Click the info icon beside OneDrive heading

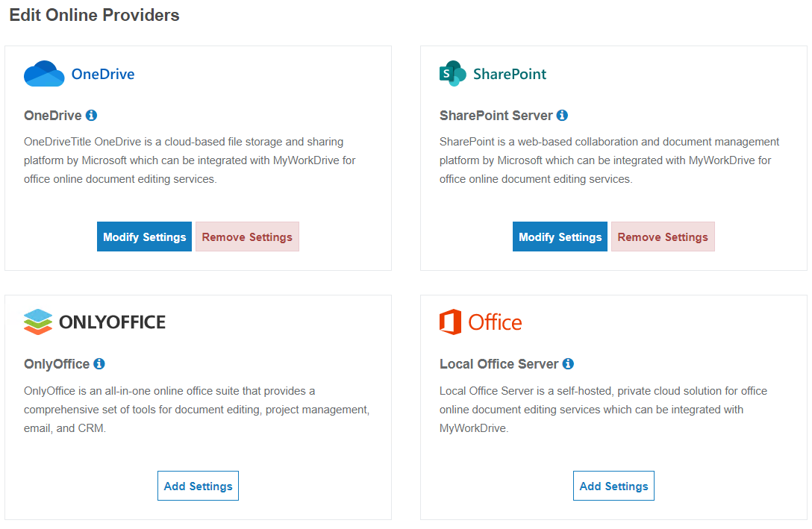click(x=91, y=116)
